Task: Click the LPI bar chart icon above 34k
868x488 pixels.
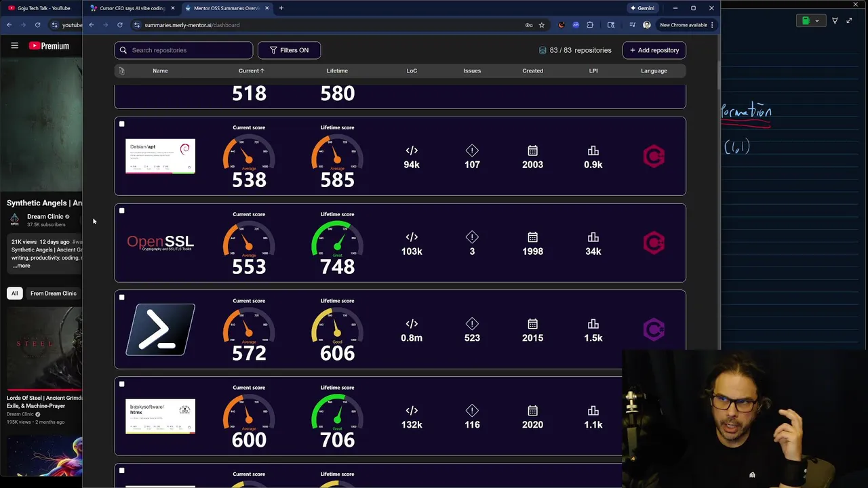Action: click(x=593, y=237)
